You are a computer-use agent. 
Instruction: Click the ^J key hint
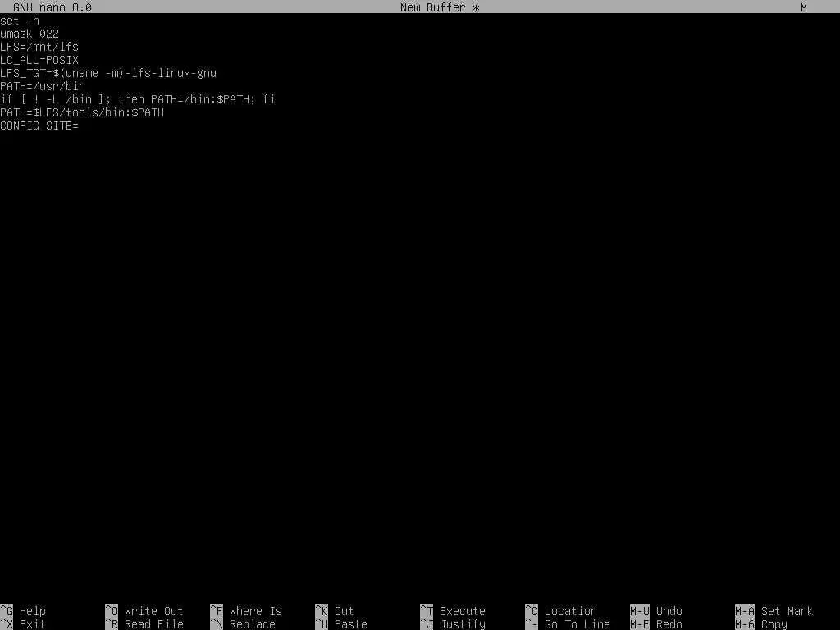tap(427, 624)
